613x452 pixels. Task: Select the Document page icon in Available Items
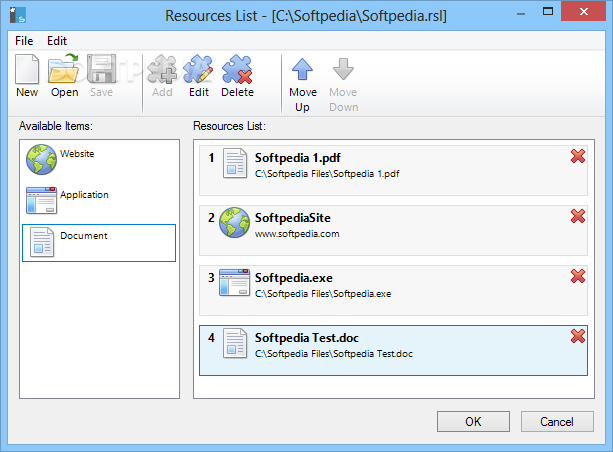(x=42, y=242)
